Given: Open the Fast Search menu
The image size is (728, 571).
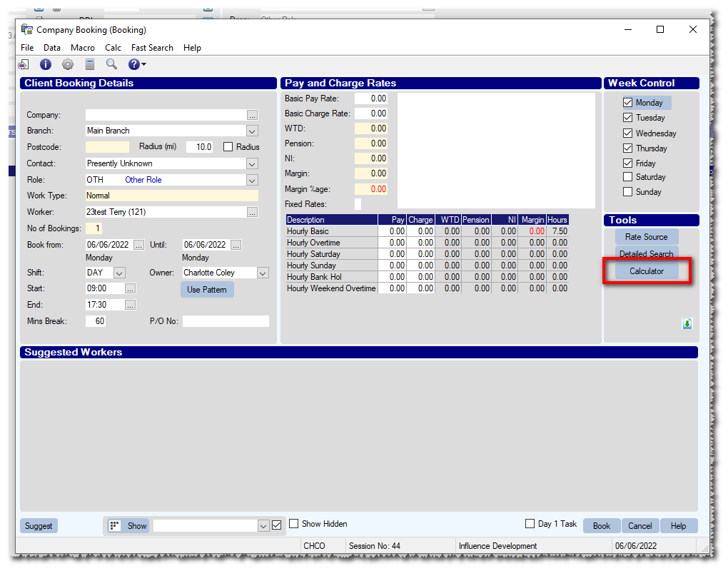Looking at the screenshot, I should (152, 48).
